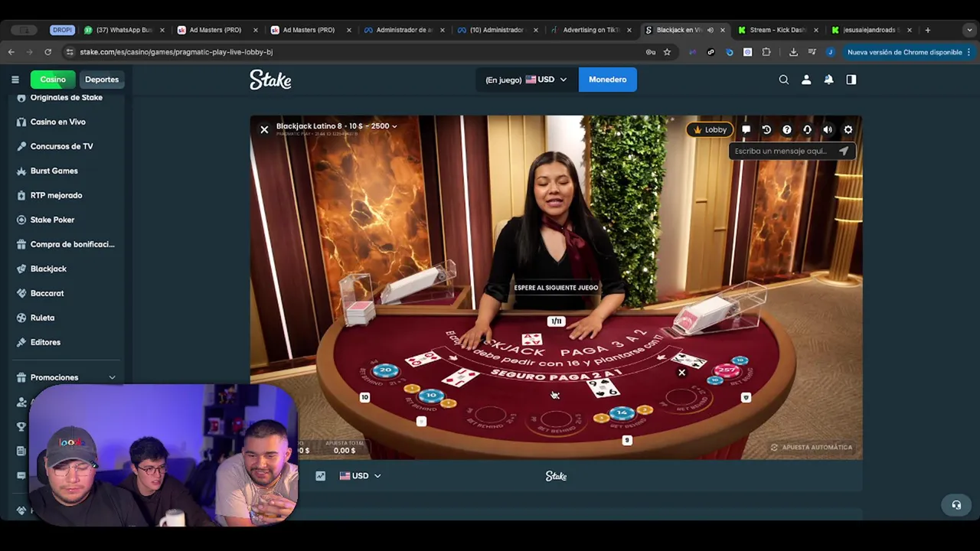This screenshot has width=980, height=551.
Task: Open Stake Poker in the sidebar
Action: click(x=52, y=220)
